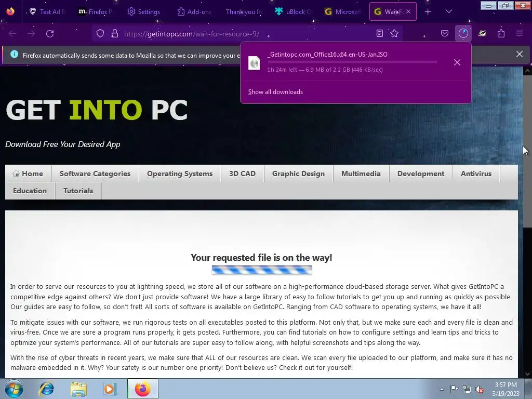Open the Multimedia category

pyautogui.click(x=361, y=174)
